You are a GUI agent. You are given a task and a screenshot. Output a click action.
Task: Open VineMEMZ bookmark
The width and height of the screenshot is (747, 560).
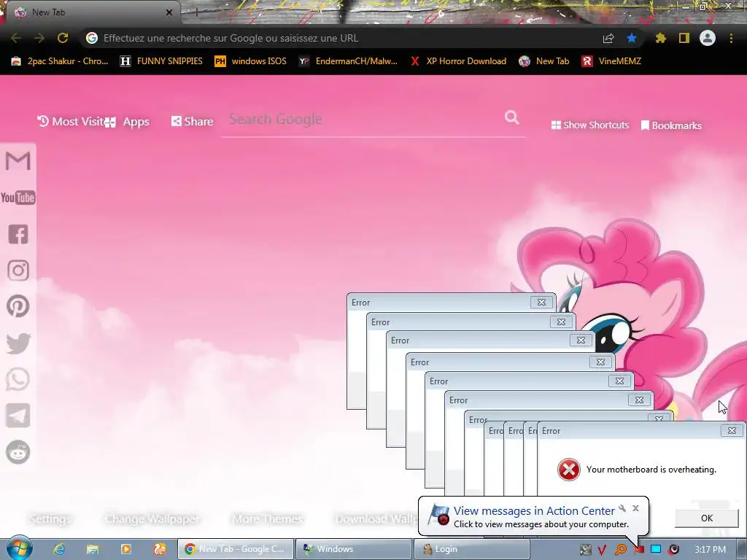(611, 61)
